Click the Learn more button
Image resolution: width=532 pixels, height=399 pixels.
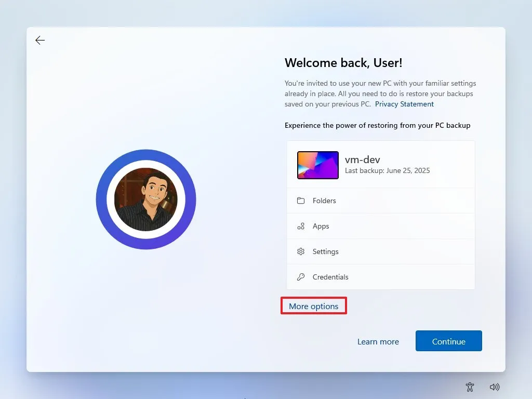click(378, 341)
